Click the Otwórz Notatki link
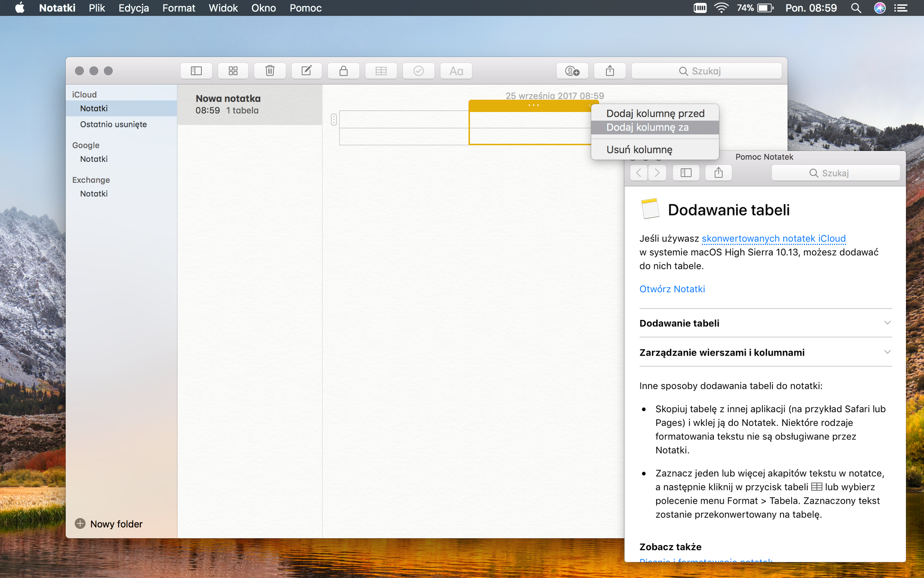This screenshot has height=578, width=924. point(672,289)
